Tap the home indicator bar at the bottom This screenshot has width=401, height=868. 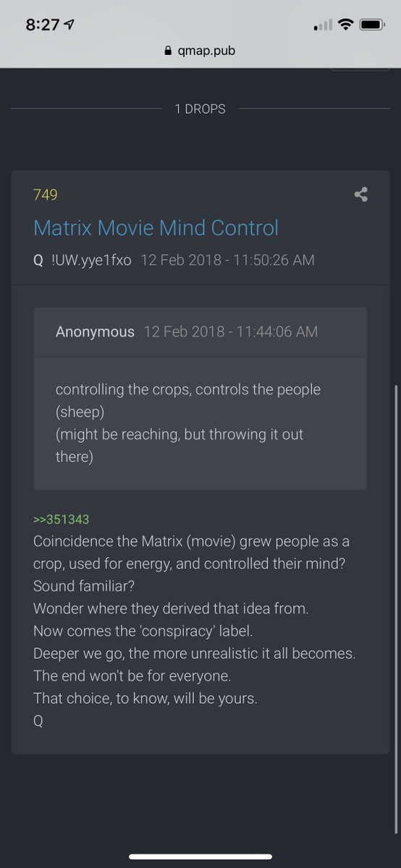[x=200, y=857]
